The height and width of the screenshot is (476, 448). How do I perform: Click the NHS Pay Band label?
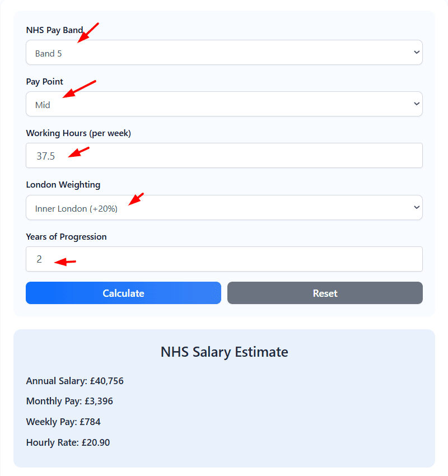pyautogui.click(x=56, y=30)
